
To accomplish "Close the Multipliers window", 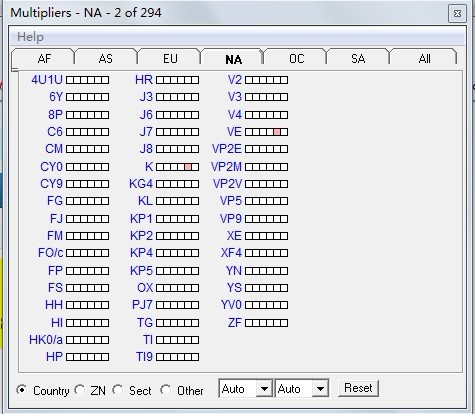I will pos(457,14).
